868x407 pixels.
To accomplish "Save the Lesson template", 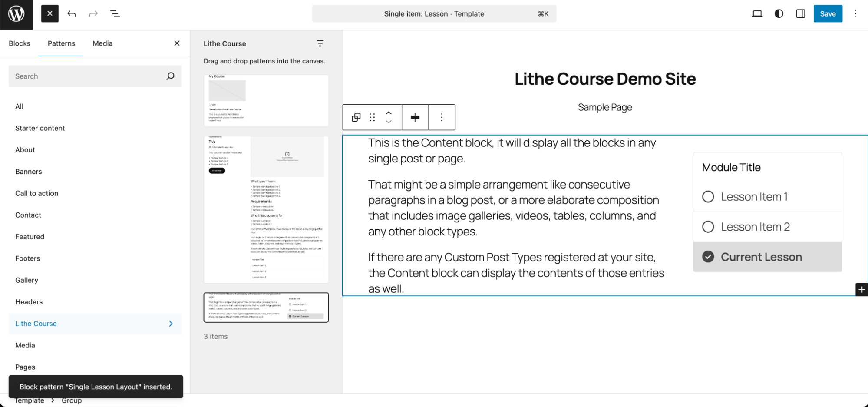I will [x=828, y=13].
